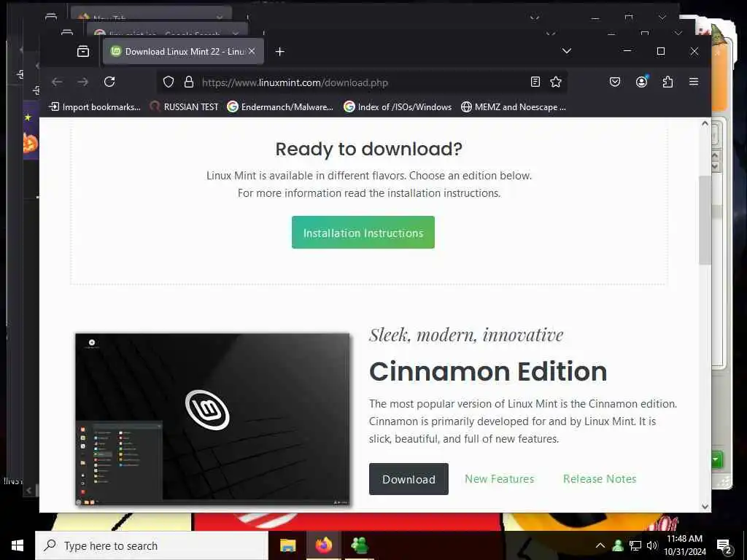The height and width of the screenshot is (560, 747).
Task: Click the Cinnamon Edition heading text
Action: (488, 371)
